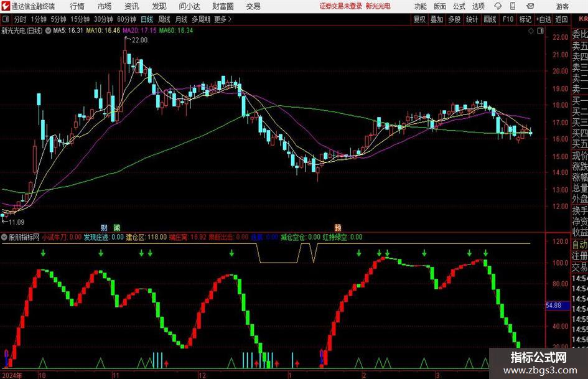
Task: Click the 建仓区: 118.00 indicator value
Action: click(x=146, y=237)
